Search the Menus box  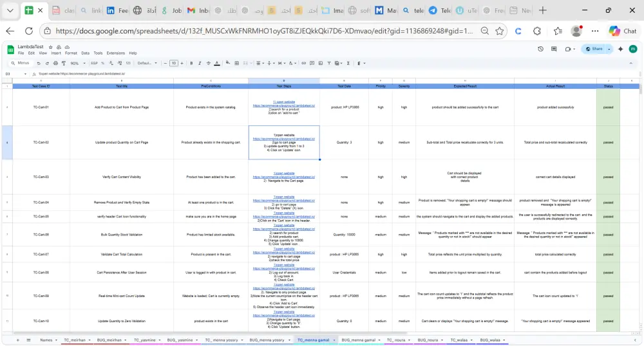click(21, 63)
